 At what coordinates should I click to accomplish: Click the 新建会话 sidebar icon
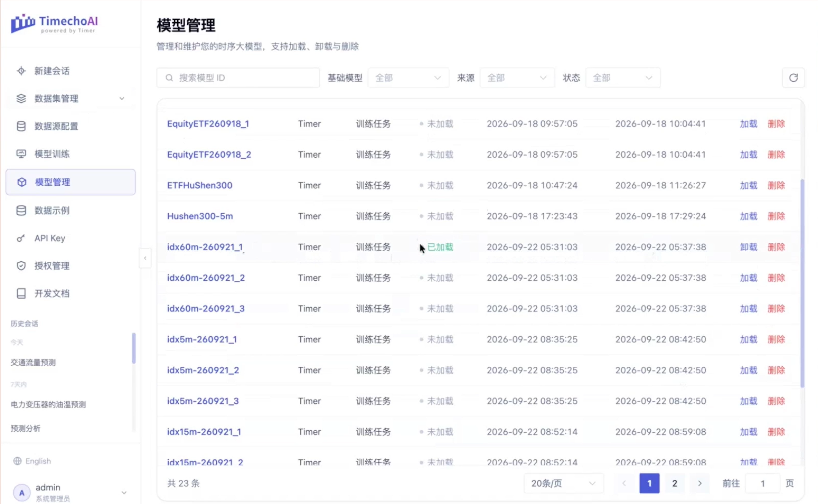click(x=21, y=71)
